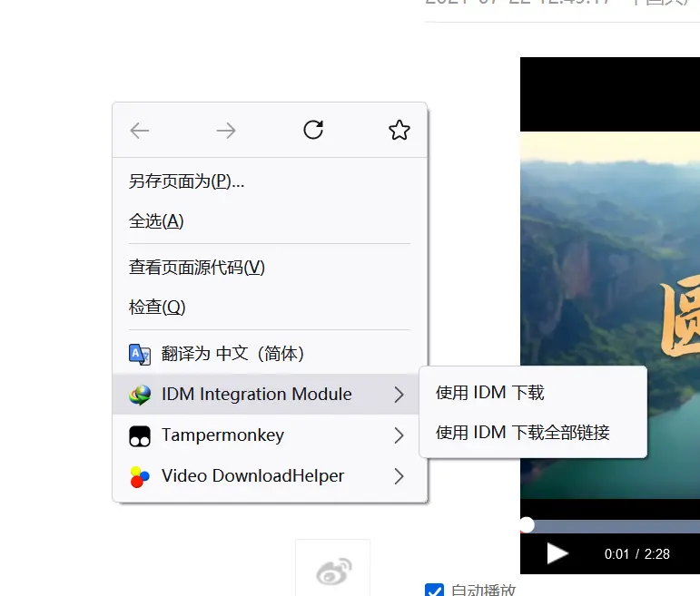Screen dimensions: 700x596
Task: Select 检查(Q) to open inspector
Action: point(270,307)
